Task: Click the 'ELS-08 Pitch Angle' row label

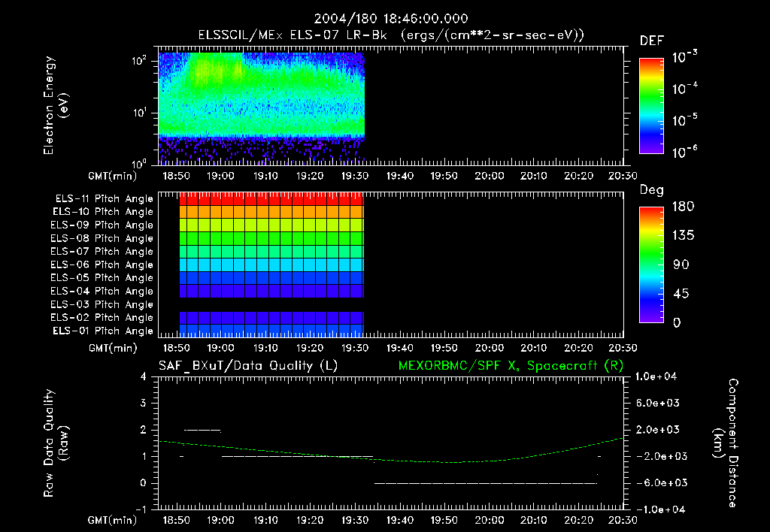Action: (102, 238)
